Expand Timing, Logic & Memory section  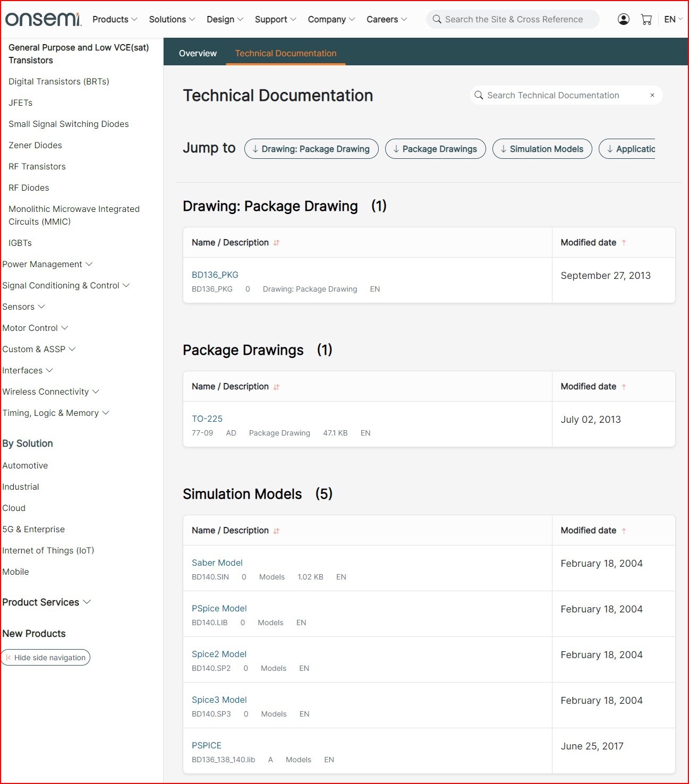(56, 413)
